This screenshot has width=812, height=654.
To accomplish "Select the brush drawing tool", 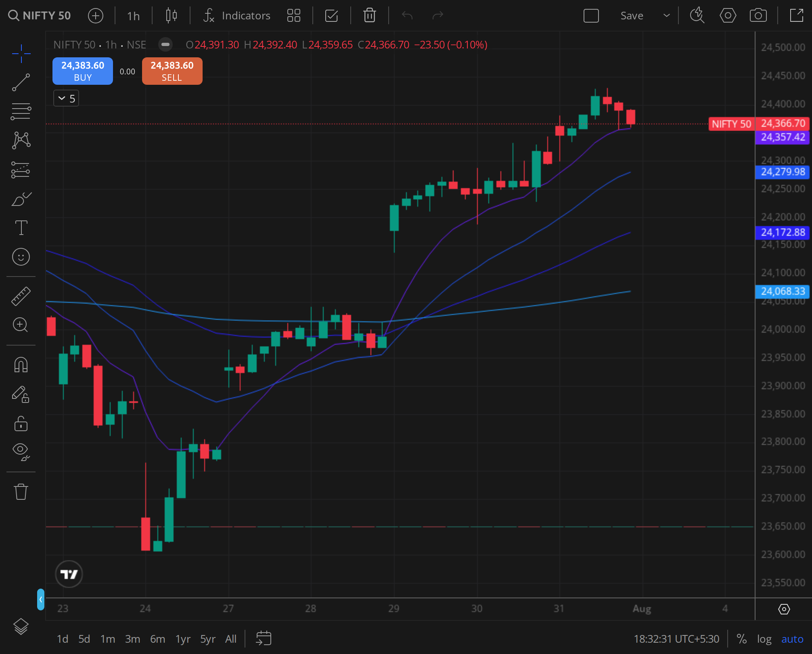I will tap(21, 199).
